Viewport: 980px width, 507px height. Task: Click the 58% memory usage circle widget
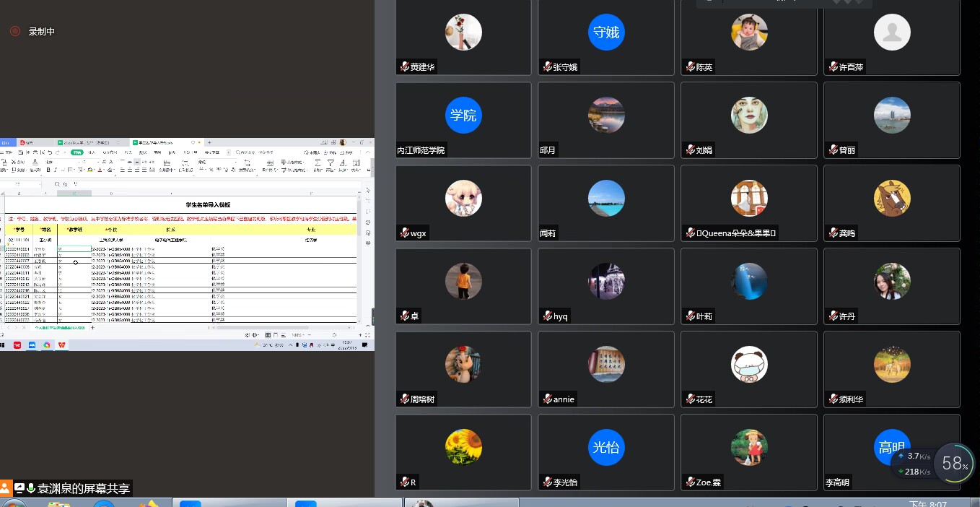955,463
